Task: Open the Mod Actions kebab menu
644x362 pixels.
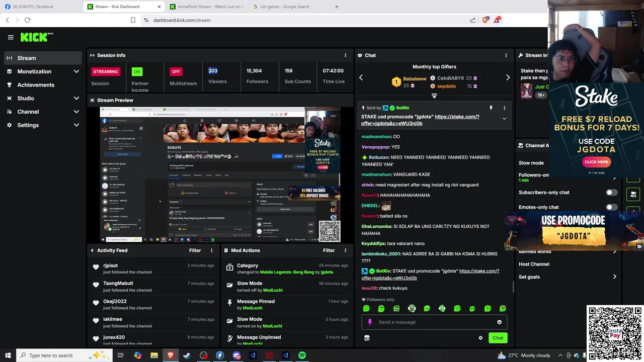Action: [345, 250]
